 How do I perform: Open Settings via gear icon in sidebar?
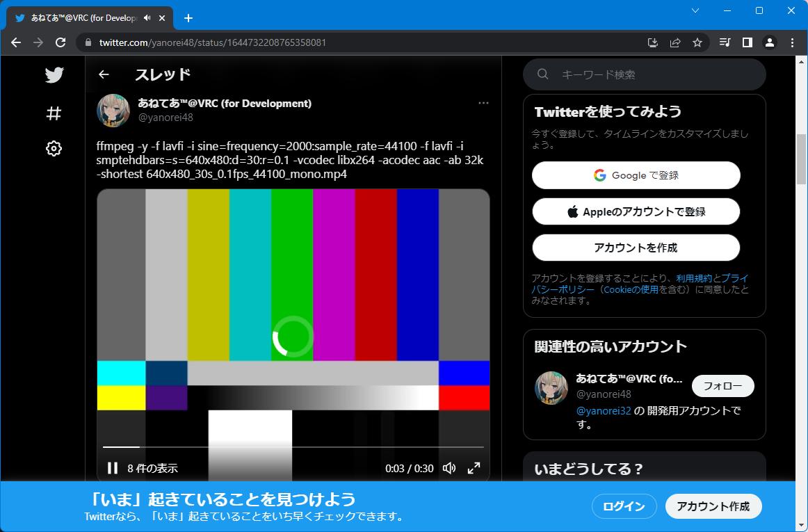coord(54,148)
